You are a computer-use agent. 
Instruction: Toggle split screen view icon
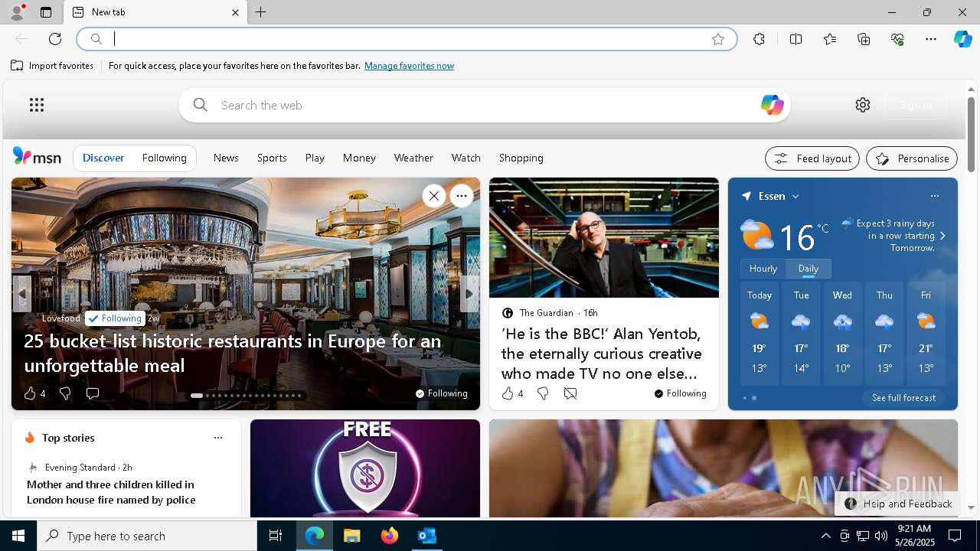(x=795, y=39)
